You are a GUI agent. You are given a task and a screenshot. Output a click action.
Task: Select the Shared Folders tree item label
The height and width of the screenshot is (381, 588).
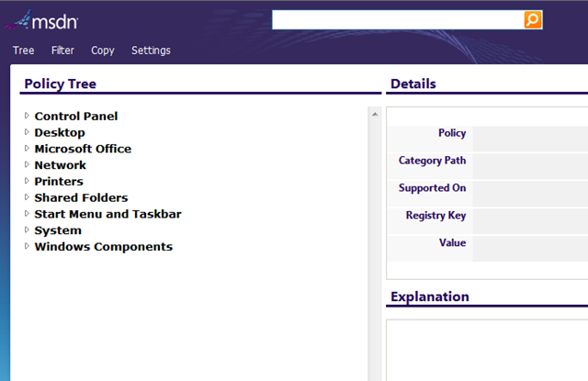[x=81, y=198]
